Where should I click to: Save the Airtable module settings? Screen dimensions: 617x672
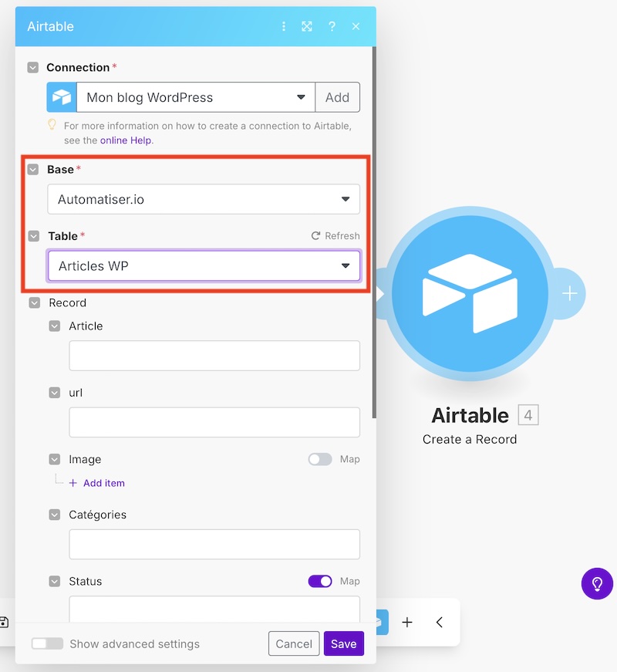tap(344, 643)
